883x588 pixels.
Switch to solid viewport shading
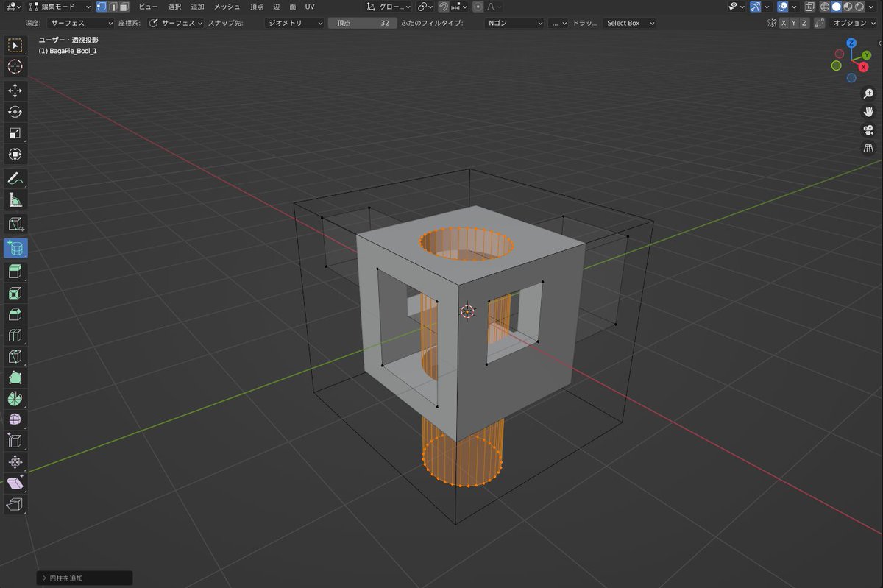coord(837,7)
